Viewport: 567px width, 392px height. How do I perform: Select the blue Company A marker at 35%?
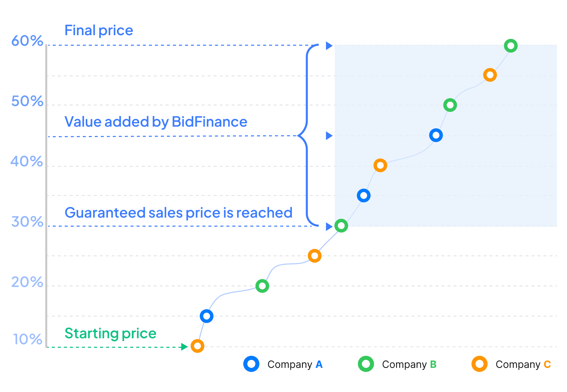[364, 195]
